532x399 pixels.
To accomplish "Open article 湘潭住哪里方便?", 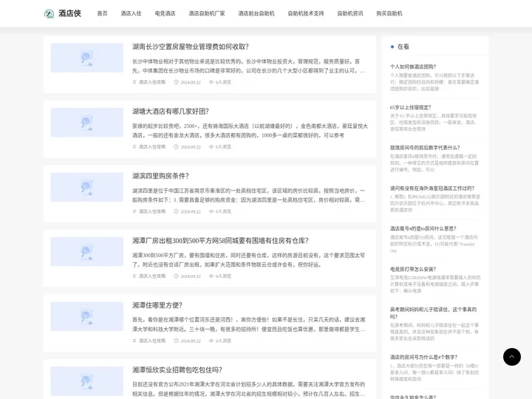I will (x=157, y=305).
